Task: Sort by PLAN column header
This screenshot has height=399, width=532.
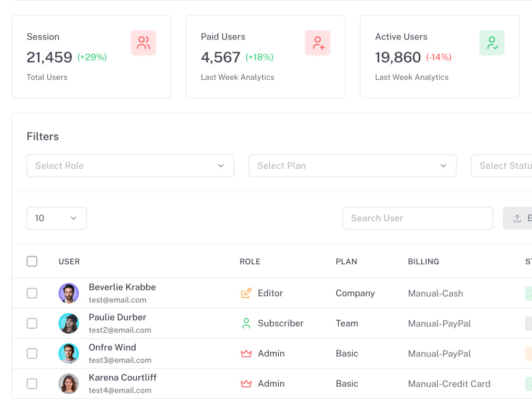Action: (346, 262)
